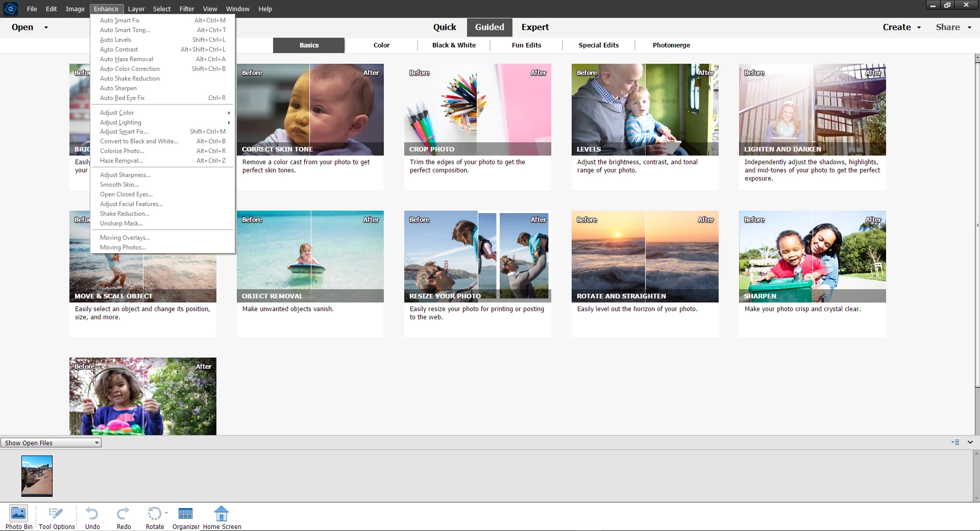Choose Smooth Skin menu entry
Image resolution: width=980 pixels, height=531 pixels.
[x=162, y=185]
